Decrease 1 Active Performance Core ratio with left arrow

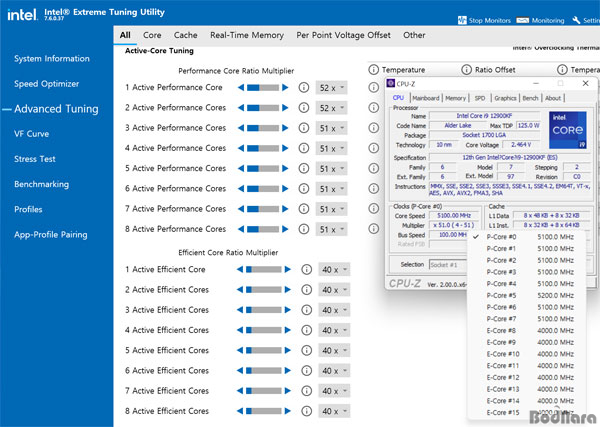[241, 88]
